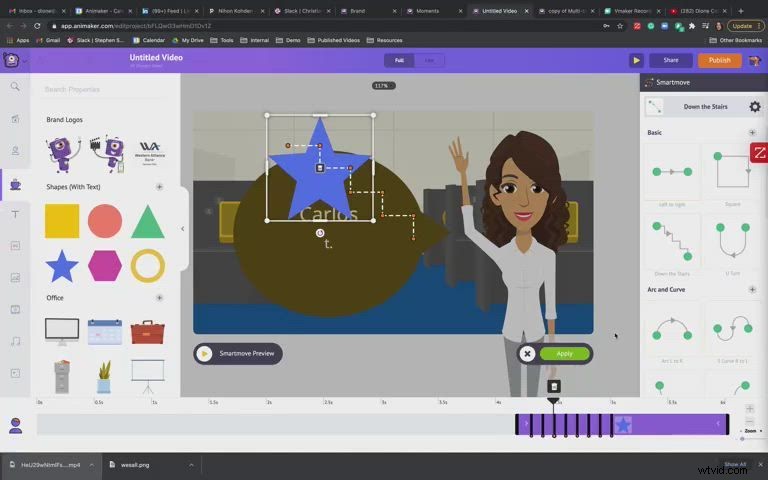The width and height of the screenshot is (768, 480).
Task: Click the character timeline avatar icon
Action: click(16, 425)
